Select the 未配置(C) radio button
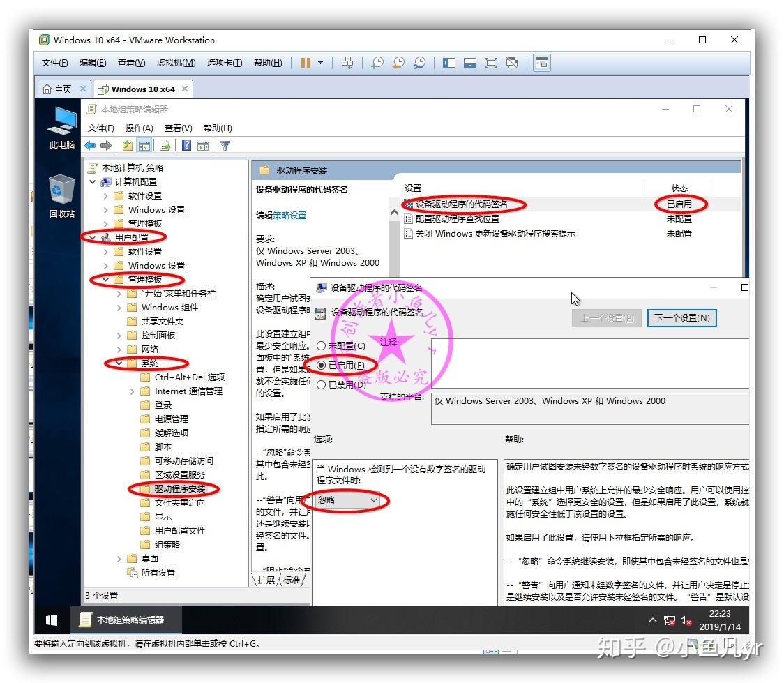 (x=322, y=345)
